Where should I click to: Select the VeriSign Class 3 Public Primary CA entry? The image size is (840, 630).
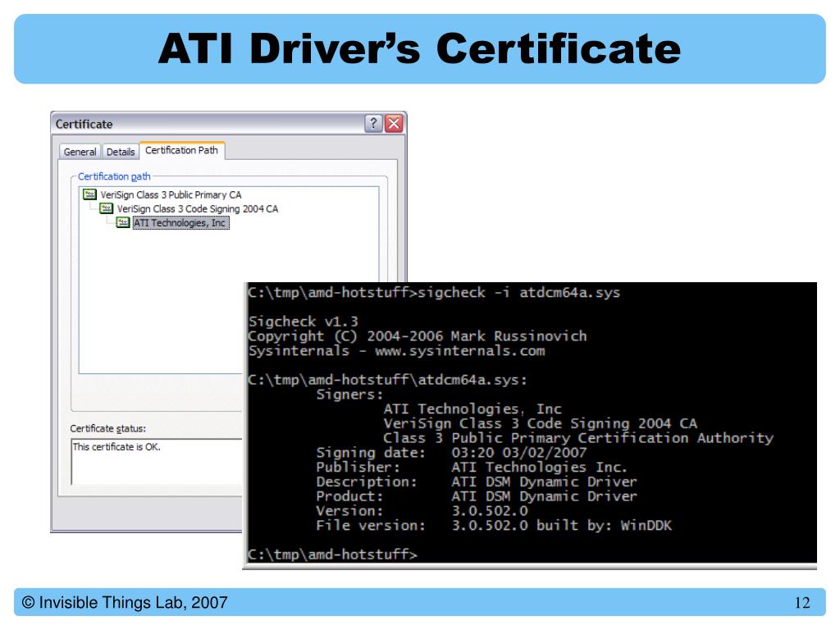(x=171, y=195)
